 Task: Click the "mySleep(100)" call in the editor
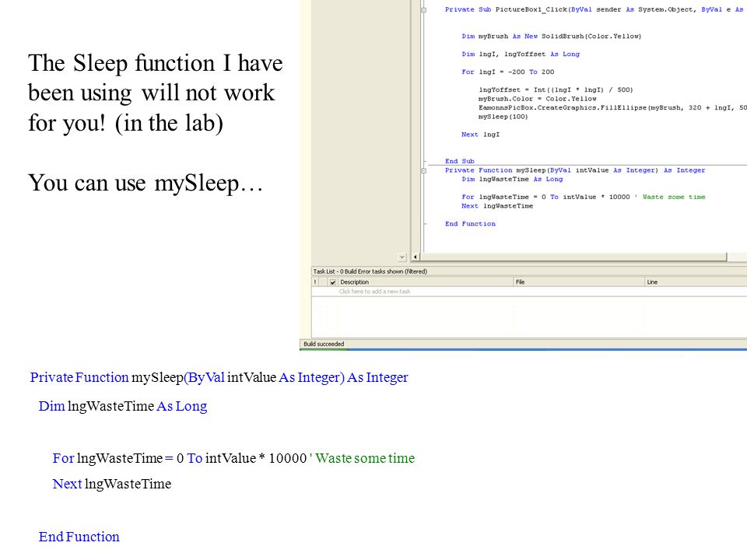point(503,117)
